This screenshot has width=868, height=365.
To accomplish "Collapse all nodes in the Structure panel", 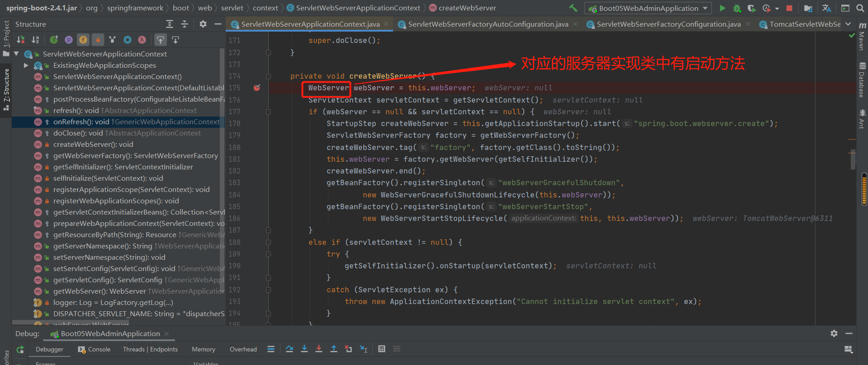I will coord(185,24).
